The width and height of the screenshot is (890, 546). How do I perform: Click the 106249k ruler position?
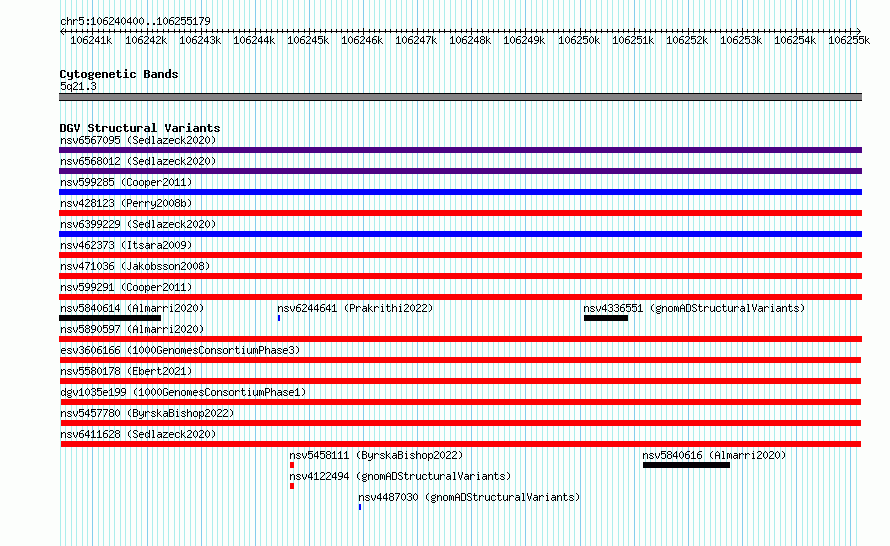click(524, 40)
